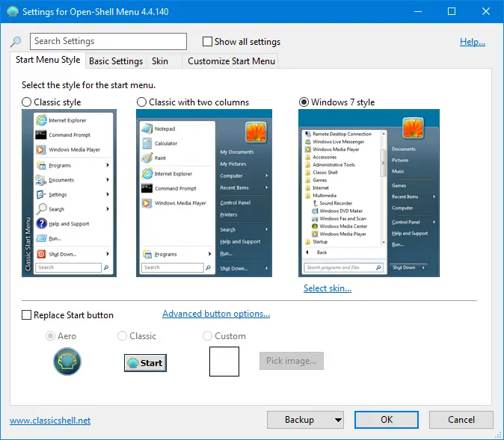The width and height of the screenshot is (504, 440).
Task: Select Classic with two columns option
Action: click(142, 102)
